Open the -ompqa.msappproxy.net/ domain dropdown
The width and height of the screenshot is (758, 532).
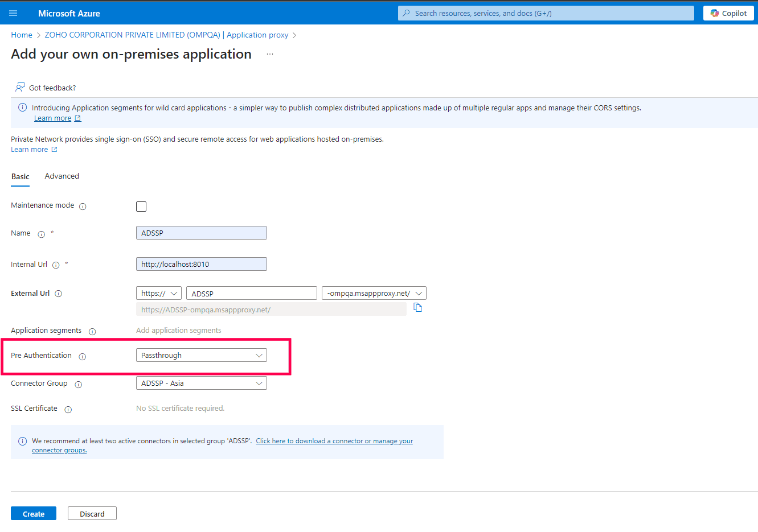(374, 293)
